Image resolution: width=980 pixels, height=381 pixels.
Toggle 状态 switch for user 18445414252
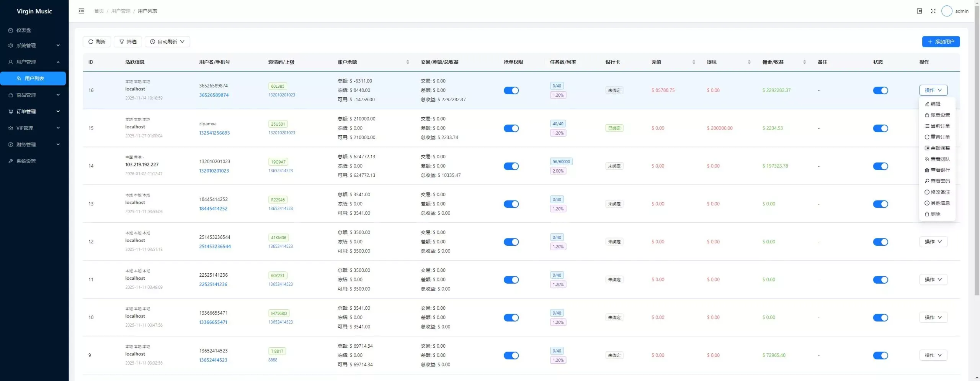tap(880, 204)
